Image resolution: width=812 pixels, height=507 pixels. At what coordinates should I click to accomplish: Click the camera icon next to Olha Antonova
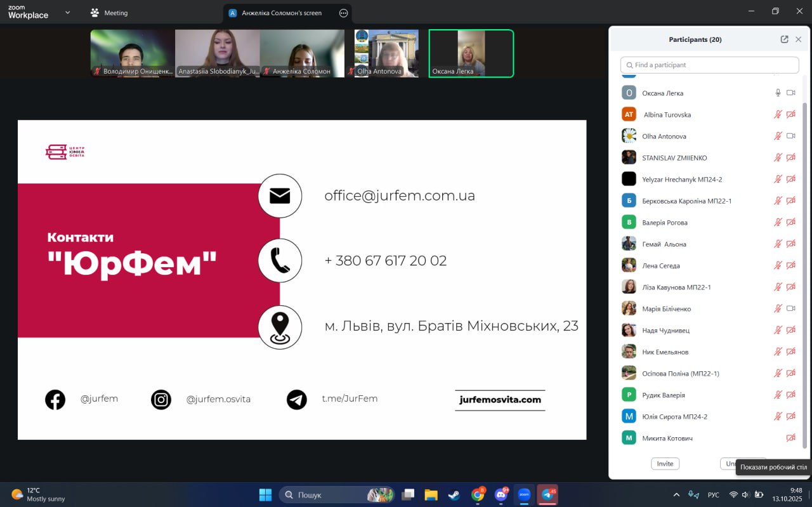[790, 136]
